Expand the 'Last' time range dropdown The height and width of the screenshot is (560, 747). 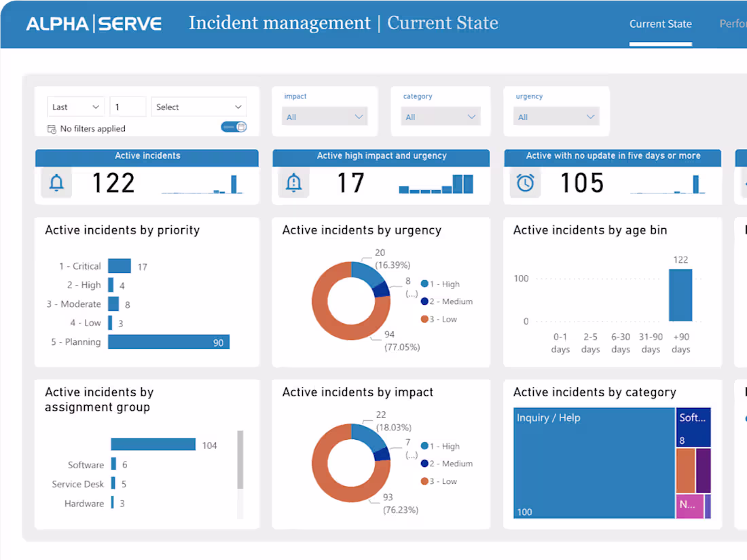pyautogui.click(x=75, y=107)
